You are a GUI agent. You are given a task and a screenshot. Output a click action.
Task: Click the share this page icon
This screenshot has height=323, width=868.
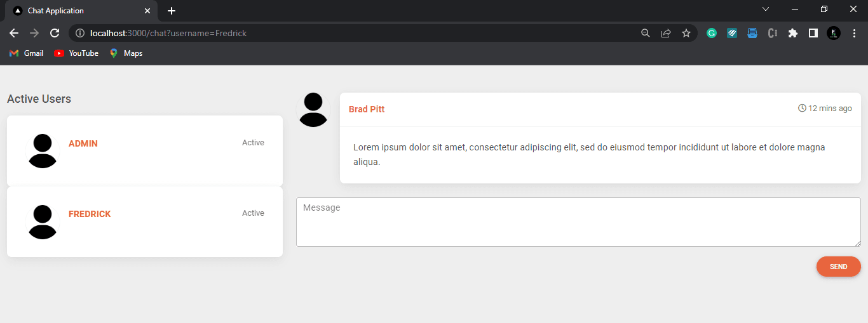click(x=666, y=33)
